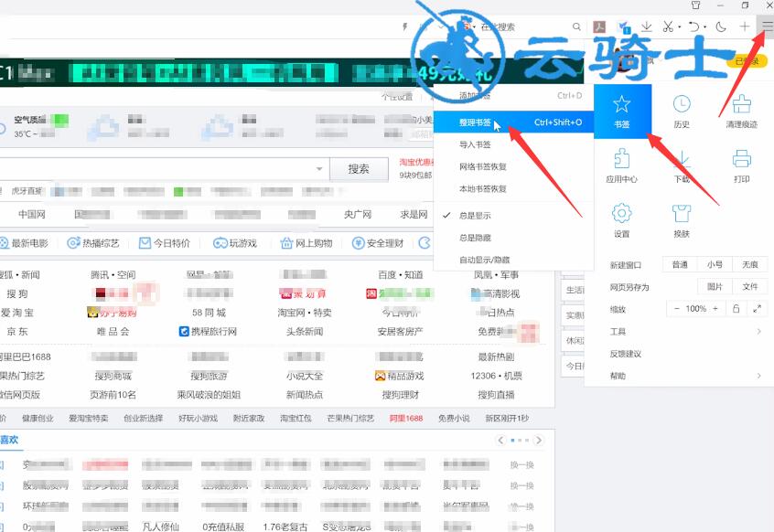Open the 百度·知道 link
The image size is (774, 532).
pos(401,274)
